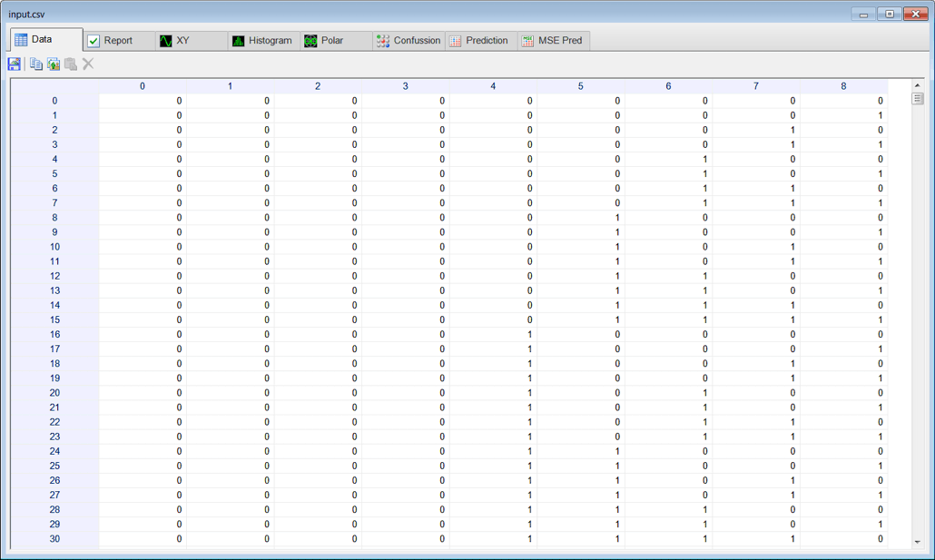935x560 pixels.
Task: Select row header 19
Action: (x=54, y=378)
